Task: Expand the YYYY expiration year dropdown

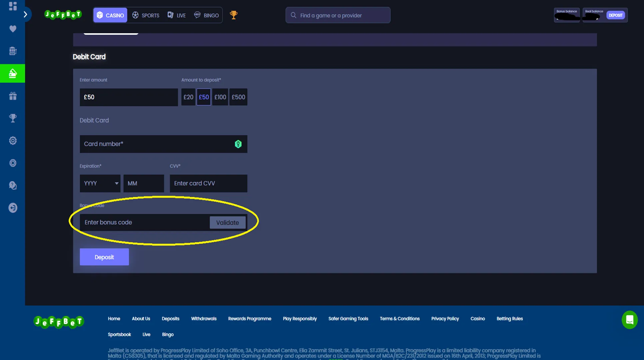Action: coord(100,183)
